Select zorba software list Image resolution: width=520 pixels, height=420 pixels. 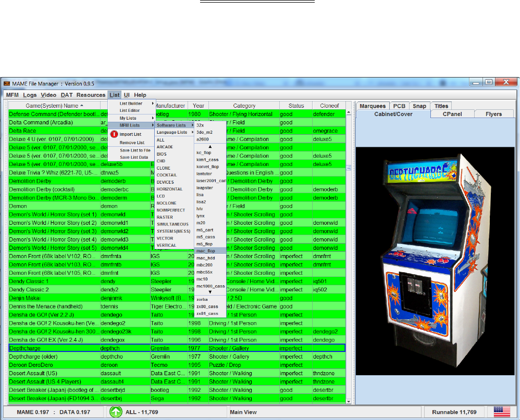(211, 299)
